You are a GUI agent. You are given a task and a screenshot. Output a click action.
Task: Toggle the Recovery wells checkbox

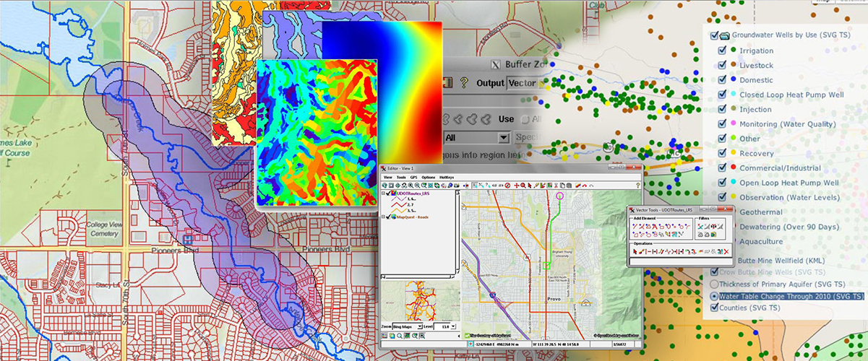722,153
